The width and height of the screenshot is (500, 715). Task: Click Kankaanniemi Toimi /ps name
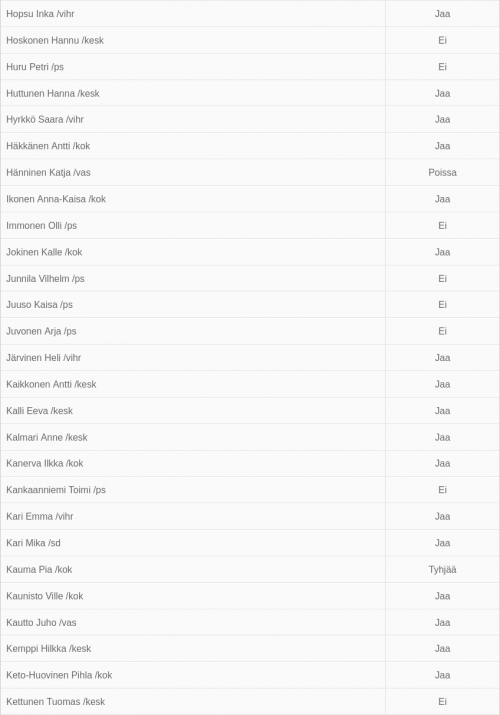[56, 490]
